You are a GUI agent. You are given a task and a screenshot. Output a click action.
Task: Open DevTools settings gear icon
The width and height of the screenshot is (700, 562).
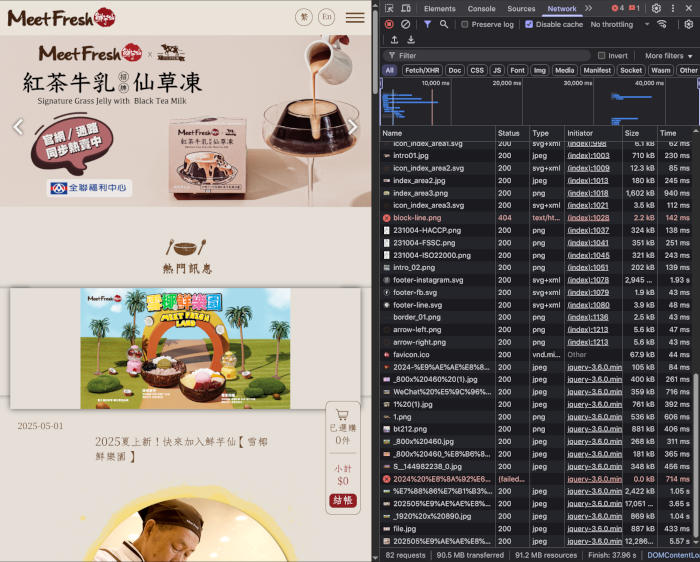pos(656,8)
